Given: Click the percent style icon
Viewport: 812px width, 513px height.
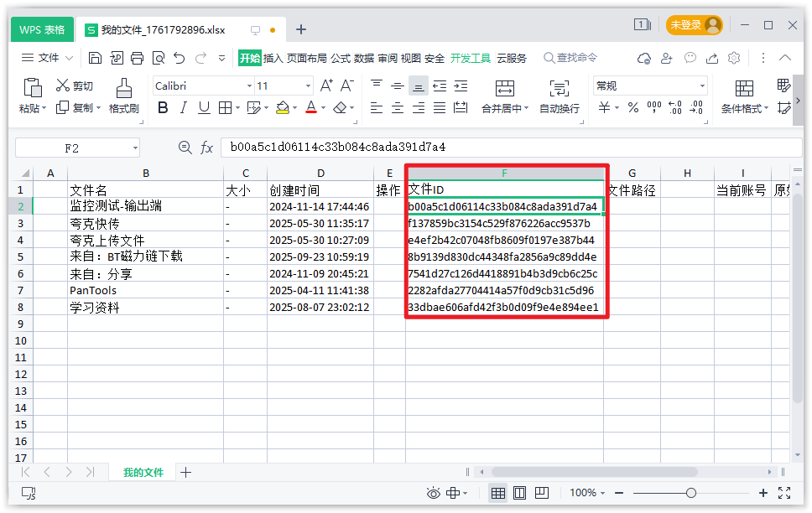Looking at the screenshot, I should pos(632,108).
